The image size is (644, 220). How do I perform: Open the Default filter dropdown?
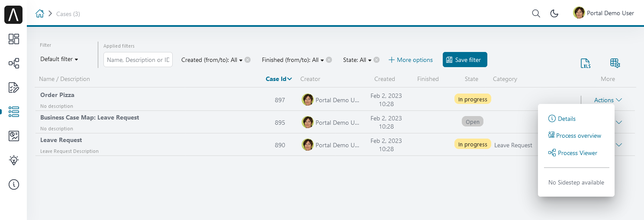59,59
